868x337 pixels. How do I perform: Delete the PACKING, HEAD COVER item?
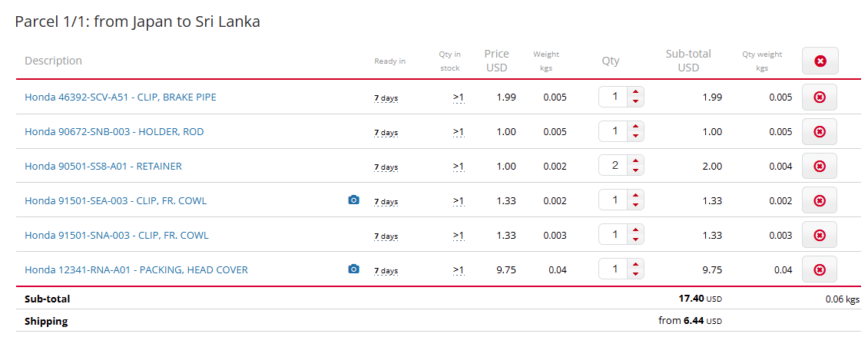[820, 269]
